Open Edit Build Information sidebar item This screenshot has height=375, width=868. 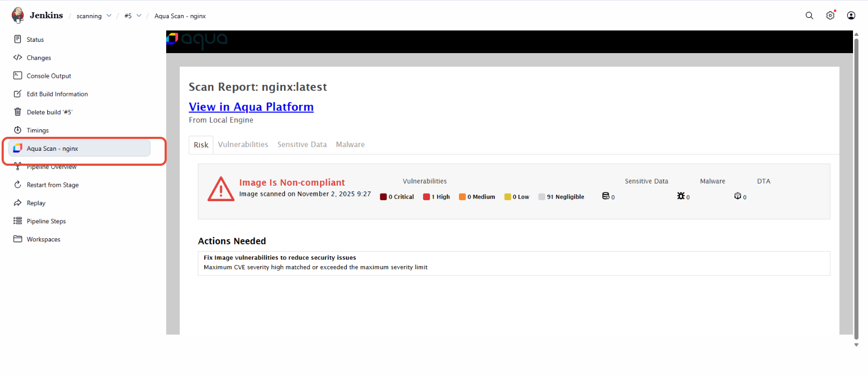[x=79, y=94]
